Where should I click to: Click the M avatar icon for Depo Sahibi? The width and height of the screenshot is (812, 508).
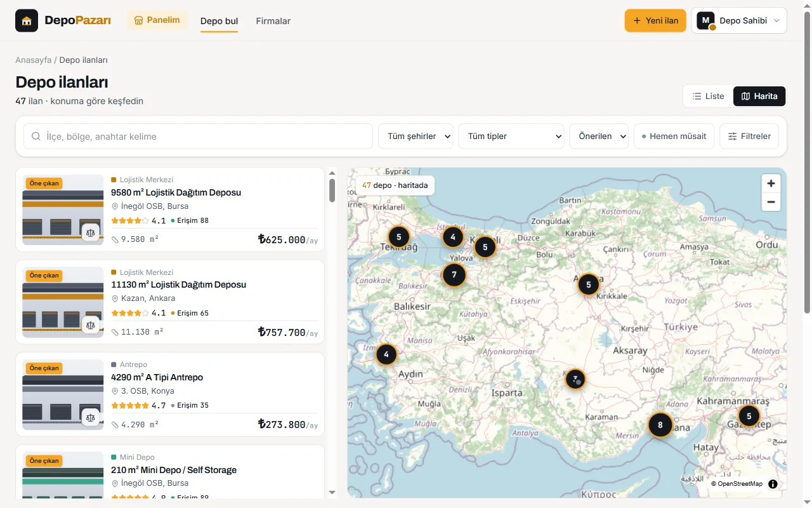705,20
